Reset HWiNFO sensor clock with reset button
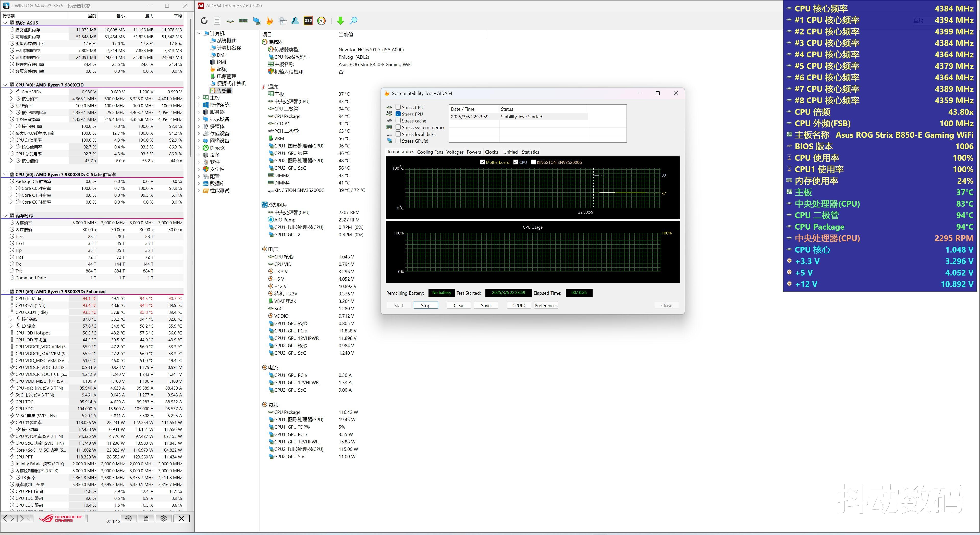 point(129,519)
